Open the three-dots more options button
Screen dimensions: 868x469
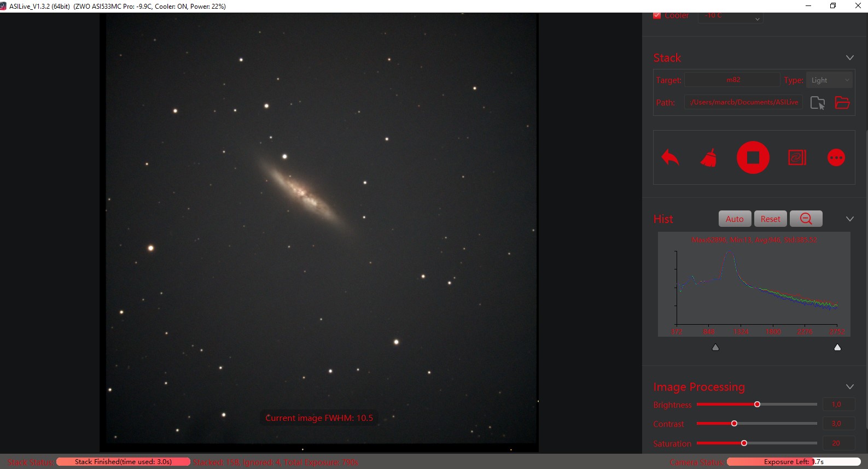836,157
